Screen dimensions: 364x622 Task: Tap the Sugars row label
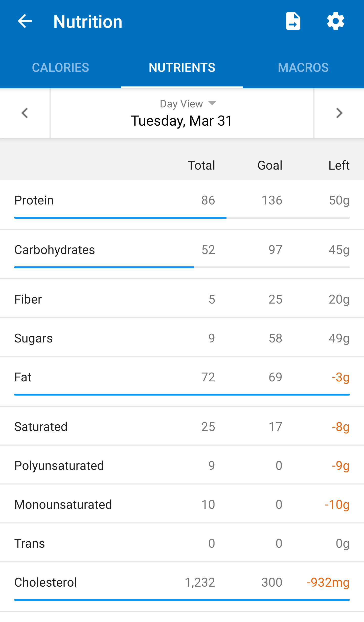click(33, 338)
